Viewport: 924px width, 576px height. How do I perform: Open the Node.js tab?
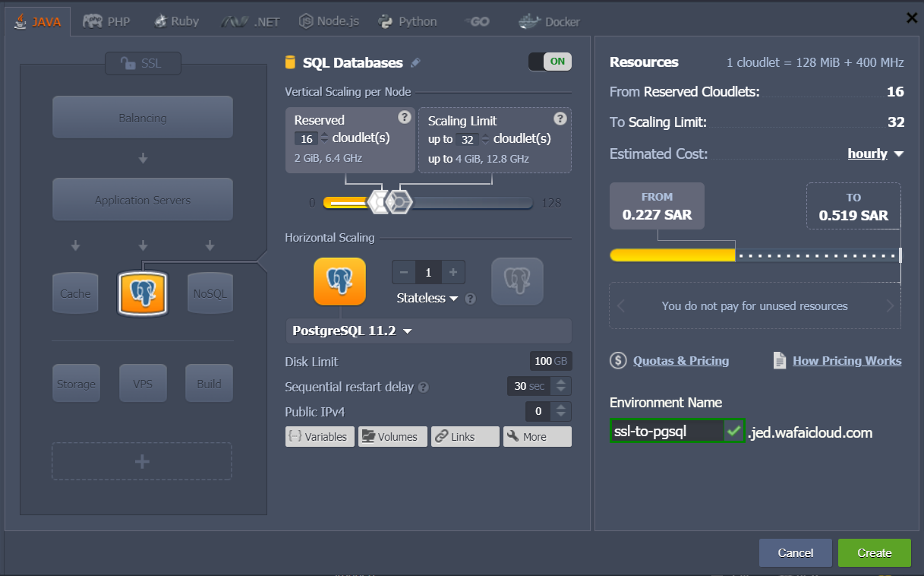tap(329, 21)
